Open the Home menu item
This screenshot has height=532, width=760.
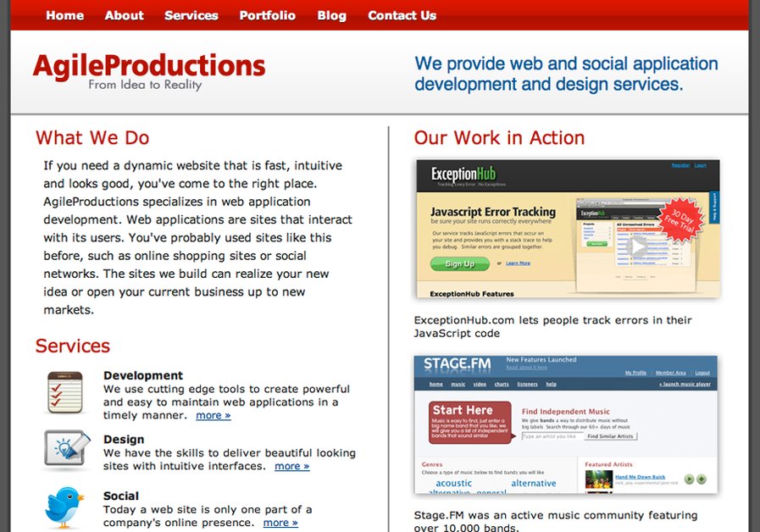point(65,15)
